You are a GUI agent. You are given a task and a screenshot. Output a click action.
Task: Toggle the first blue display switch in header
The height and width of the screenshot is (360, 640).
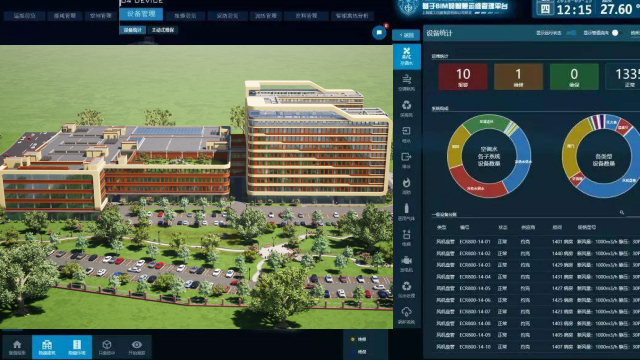point(571,33)
